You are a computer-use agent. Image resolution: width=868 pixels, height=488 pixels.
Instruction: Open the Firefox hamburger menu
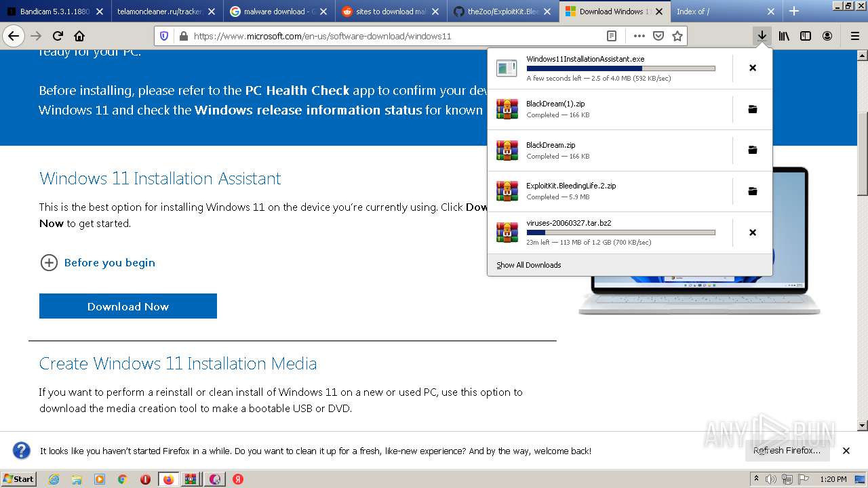coord(854,36)
